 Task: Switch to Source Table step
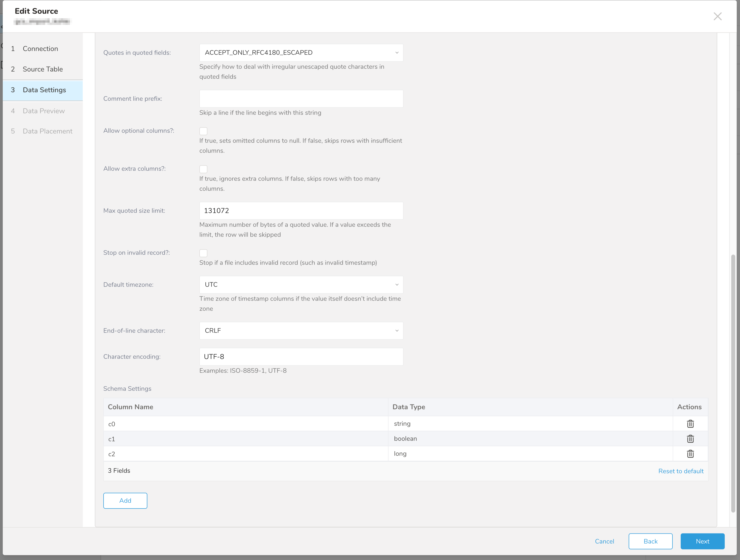pyautogui.click(x=43, y=69)
